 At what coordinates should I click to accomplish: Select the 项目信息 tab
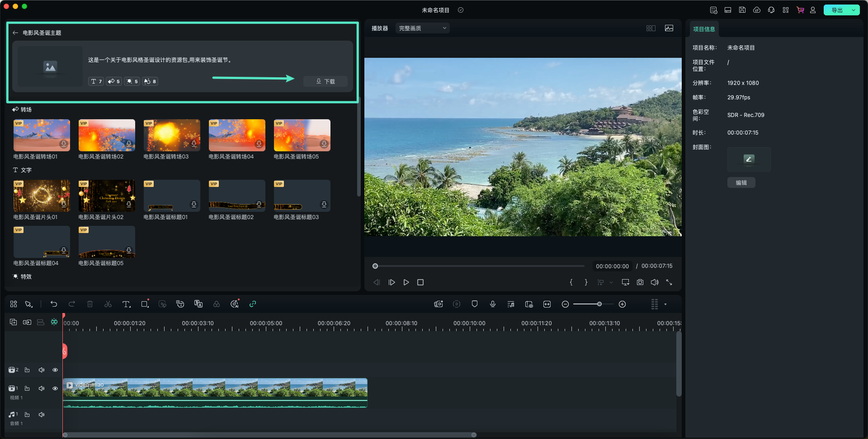[704, 29]
